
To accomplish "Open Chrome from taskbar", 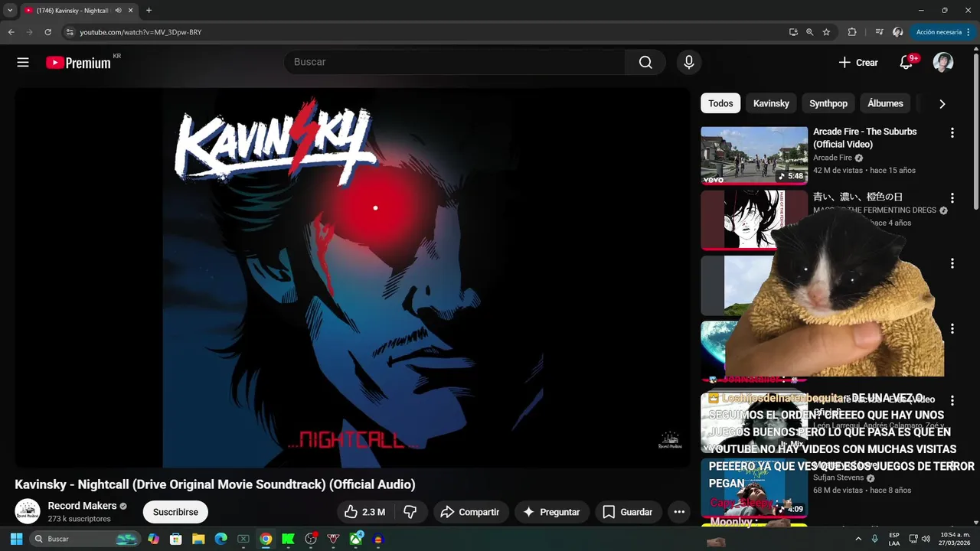I will tap(266, 539).
